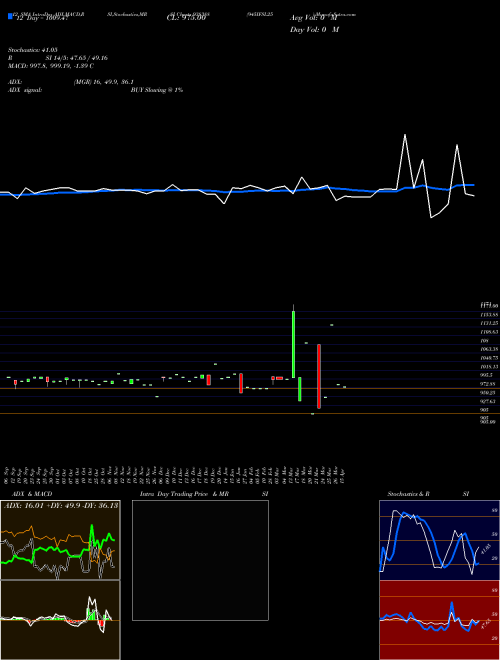
Task: Click the 'SI 14/3: 47.65 / 49.16' value
Action: coord(76,58)
